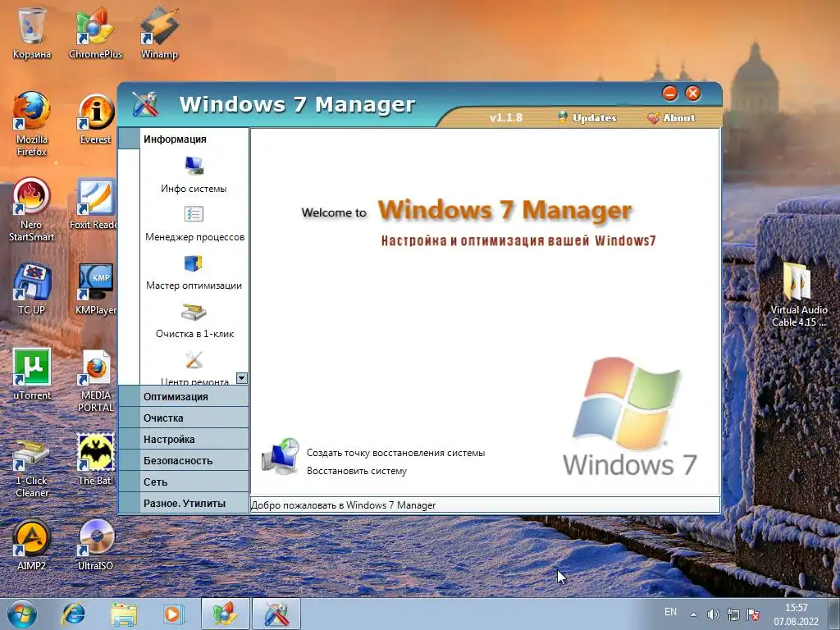
Task: Select 1-Click Cleaner desktop icon
Action: (x=32, y=468)
